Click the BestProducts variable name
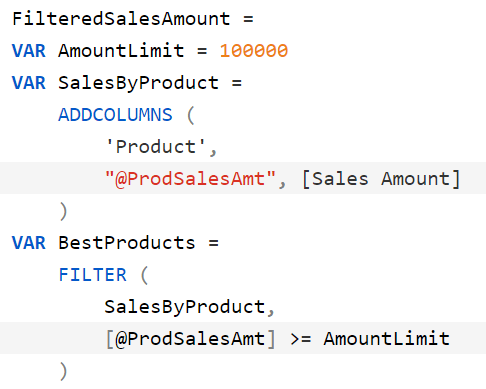 tap(127, 243)
